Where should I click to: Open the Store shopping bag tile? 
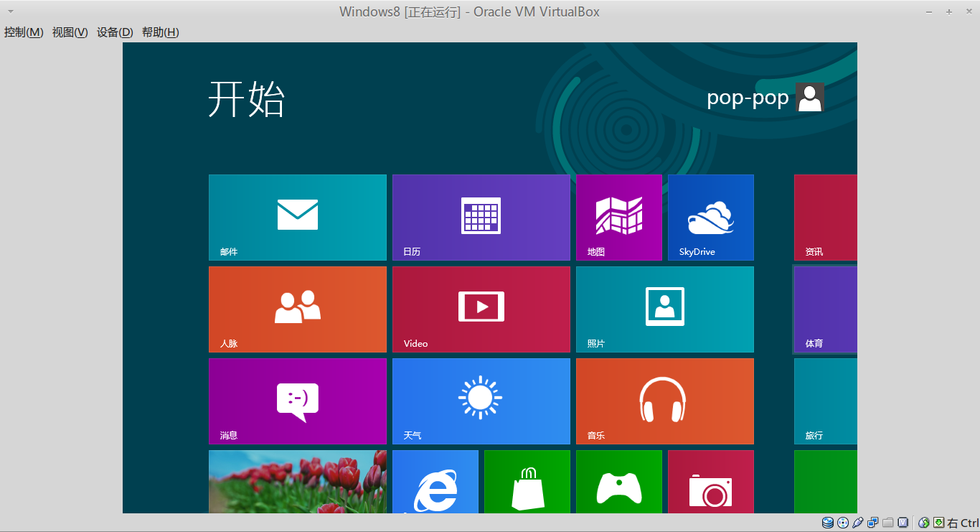tap(527, 482)
